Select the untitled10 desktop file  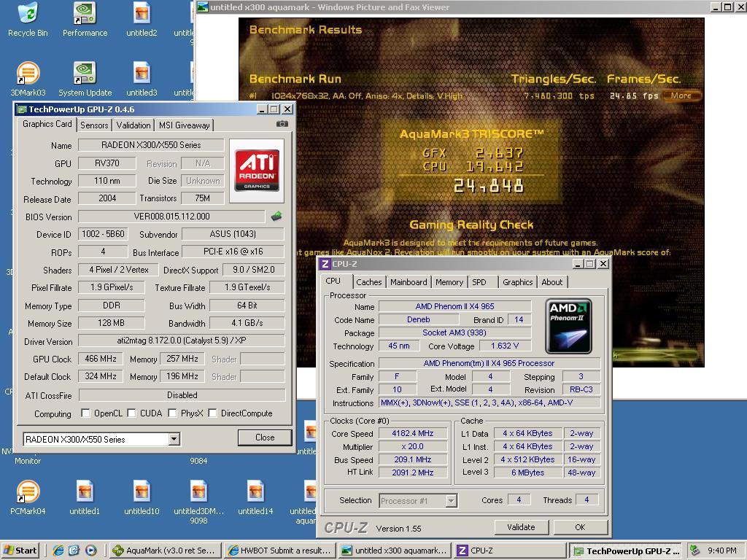[x=142, y=497]
